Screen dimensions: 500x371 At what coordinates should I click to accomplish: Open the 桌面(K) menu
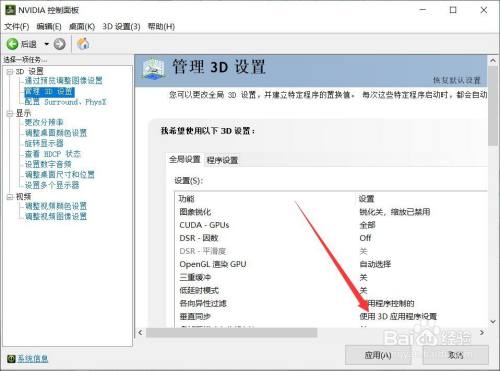click(x=82, y=27)
